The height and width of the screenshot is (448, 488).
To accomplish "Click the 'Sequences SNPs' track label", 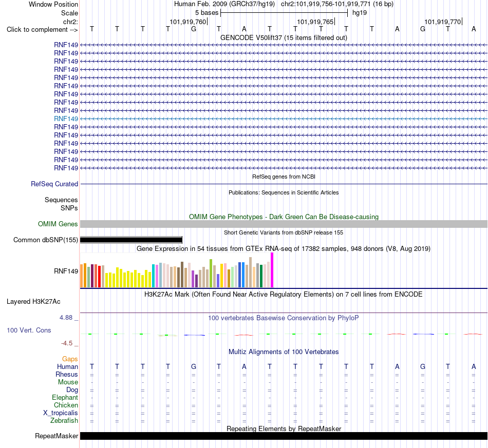I will click(x=61, y=204).
